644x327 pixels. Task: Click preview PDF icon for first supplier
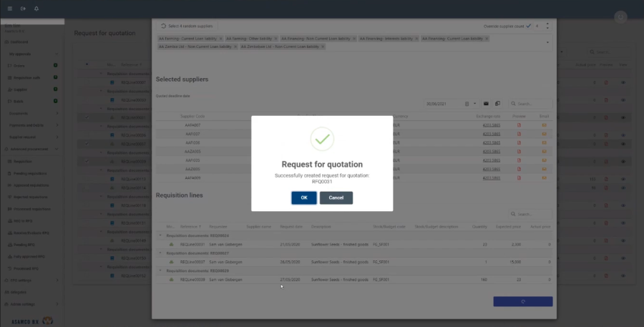tap(519, 125)
